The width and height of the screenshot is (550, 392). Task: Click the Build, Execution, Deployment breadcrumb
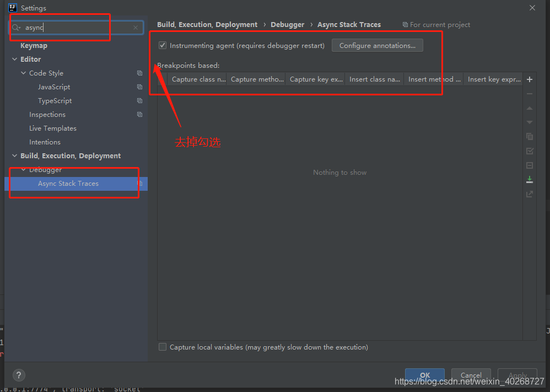point(207,24)
